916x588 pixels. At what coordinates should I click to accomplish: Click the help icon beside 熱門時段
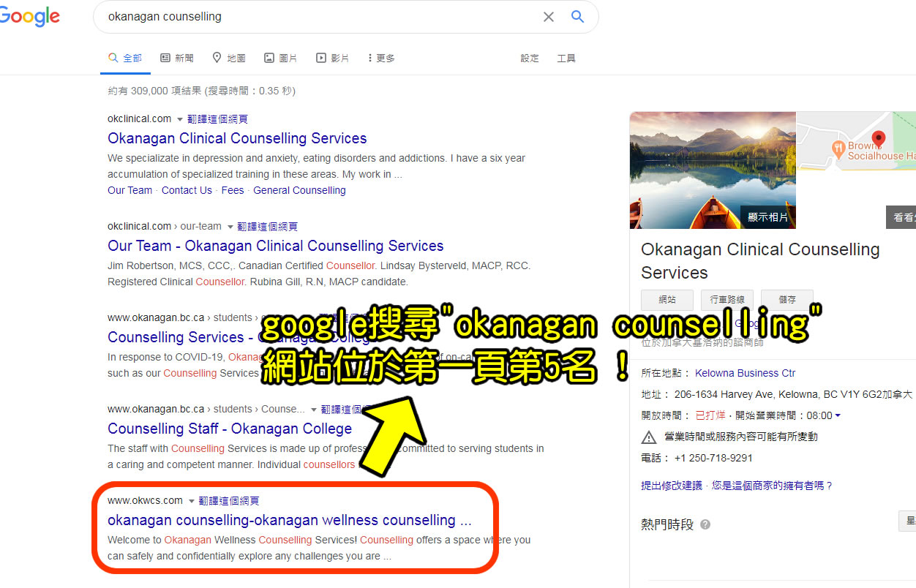(705, 524)
